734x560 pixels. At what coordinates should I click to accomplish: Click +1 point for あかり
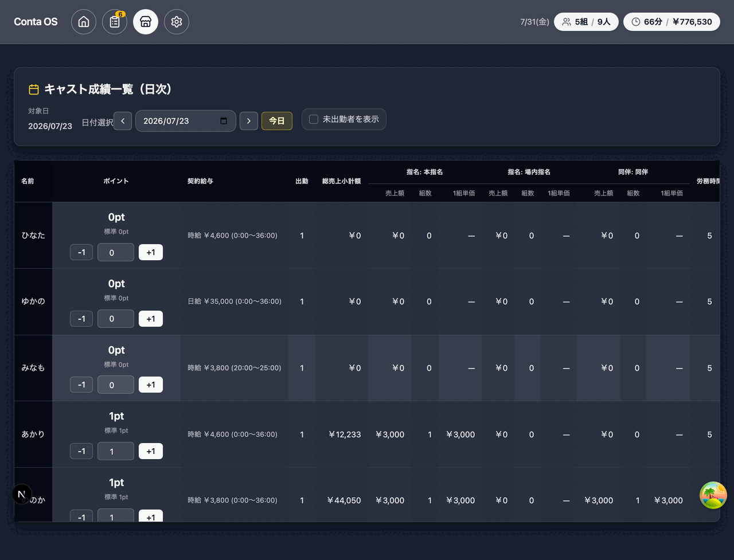(151, 451)
